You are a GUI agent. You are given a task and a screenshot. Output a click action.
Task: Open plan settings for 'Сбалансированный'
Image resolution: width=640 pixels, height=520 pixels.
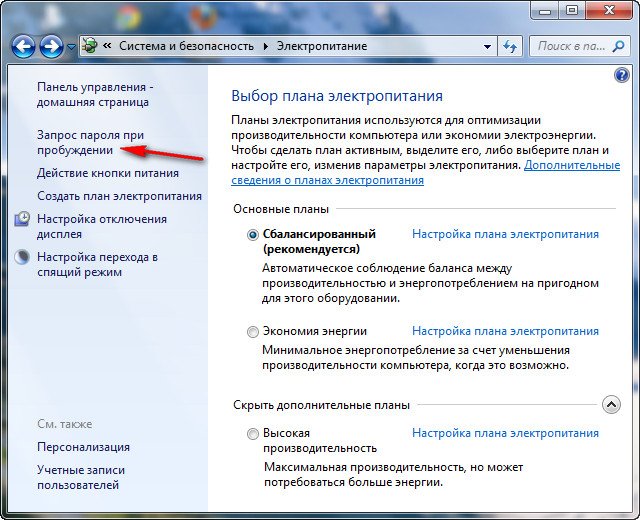point(505,234)
